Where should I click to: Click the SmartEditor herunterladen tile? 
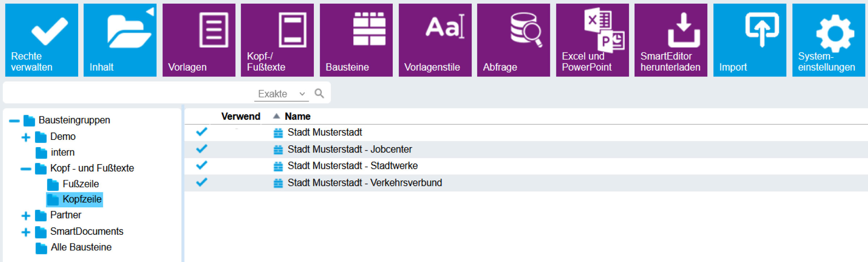[x=671, y=40]
